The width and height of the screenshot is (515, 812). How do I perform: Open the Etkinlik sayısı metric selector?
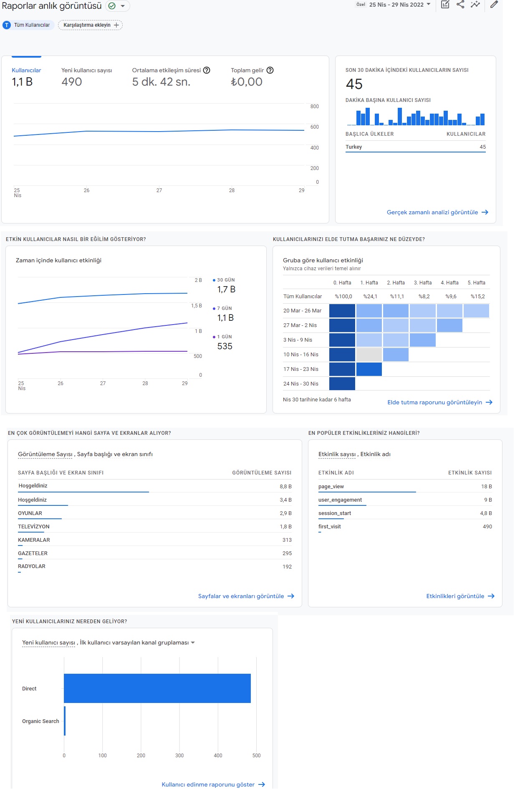click(337, 454)
